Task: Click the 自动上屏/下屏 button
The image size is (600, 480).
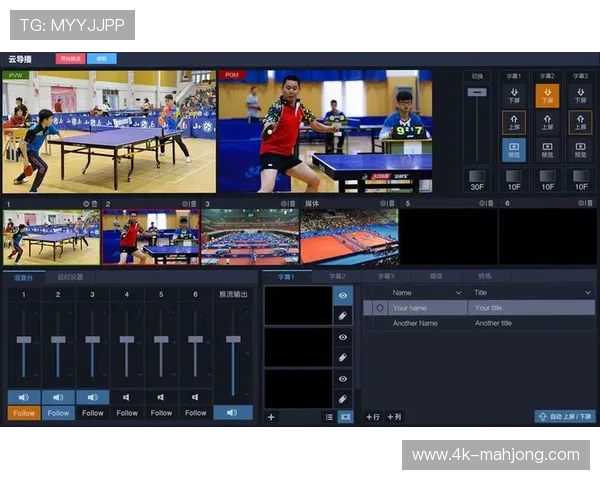Action: point(564,417)
